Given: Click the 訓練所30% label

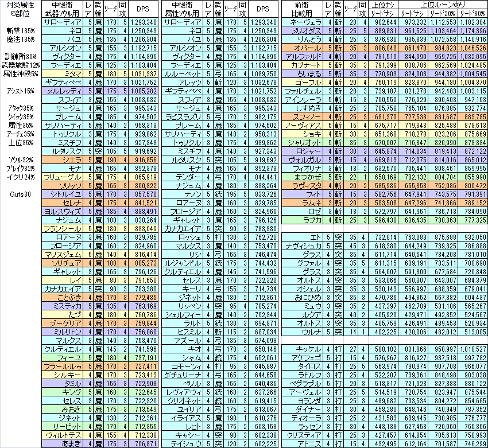Looking at the screenshot, I should (x=21, y=57).
